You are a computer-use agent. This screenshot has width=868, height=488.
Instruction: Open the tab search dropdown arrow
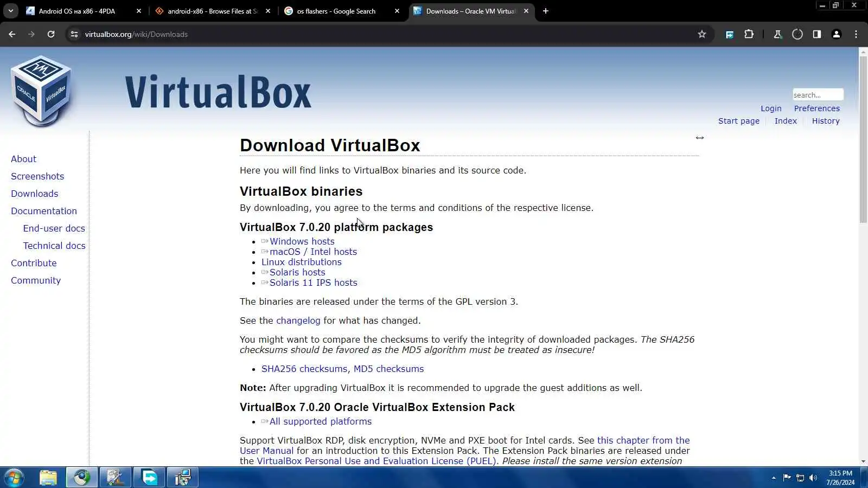pyautogui.click(x=10, y=11)
